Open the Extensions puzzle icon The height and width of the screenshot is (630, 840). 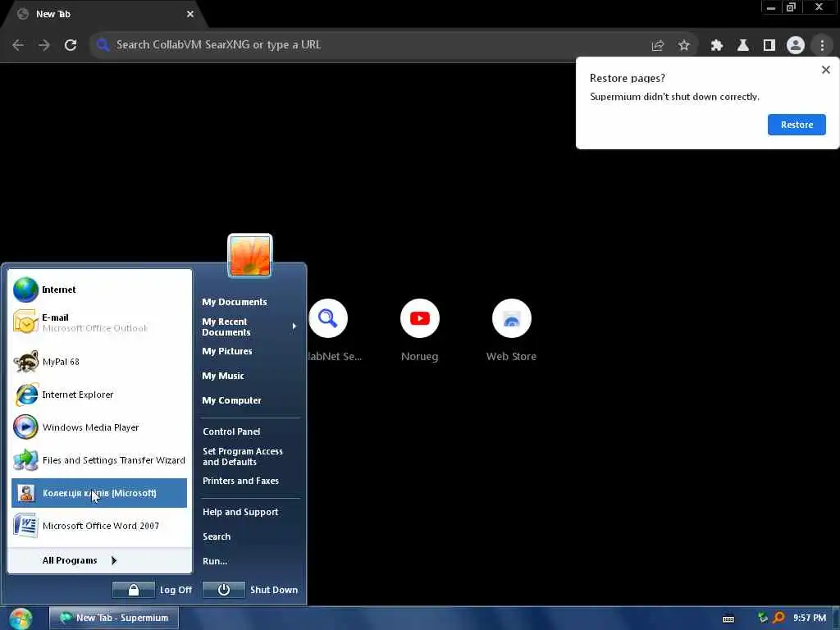click(716, 46)
